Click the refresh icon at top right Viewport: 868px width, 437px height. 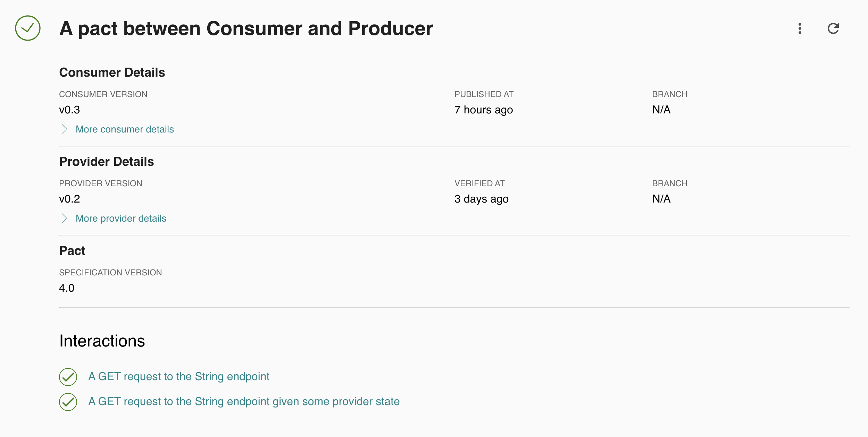click(x=833, y=28)
